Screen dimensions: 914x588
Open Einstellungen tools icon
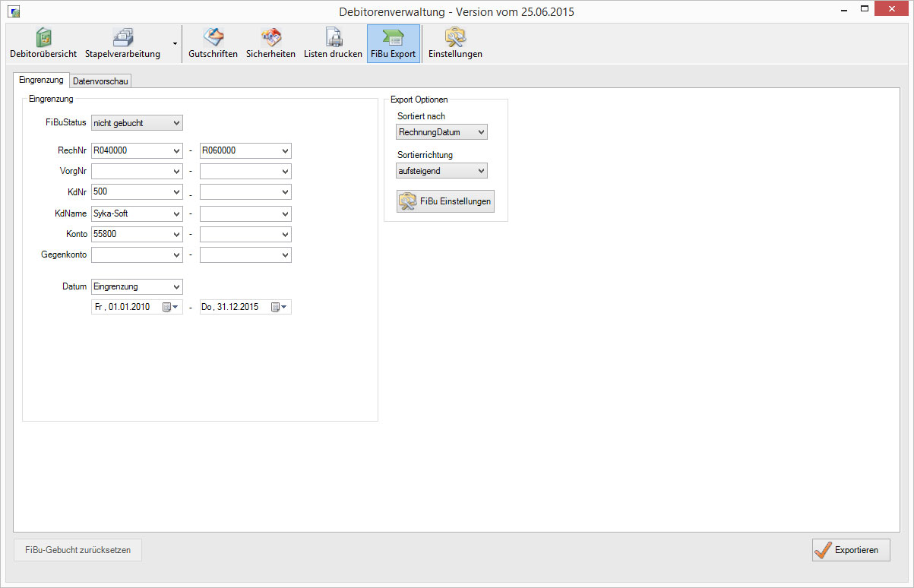coord(455,37)
